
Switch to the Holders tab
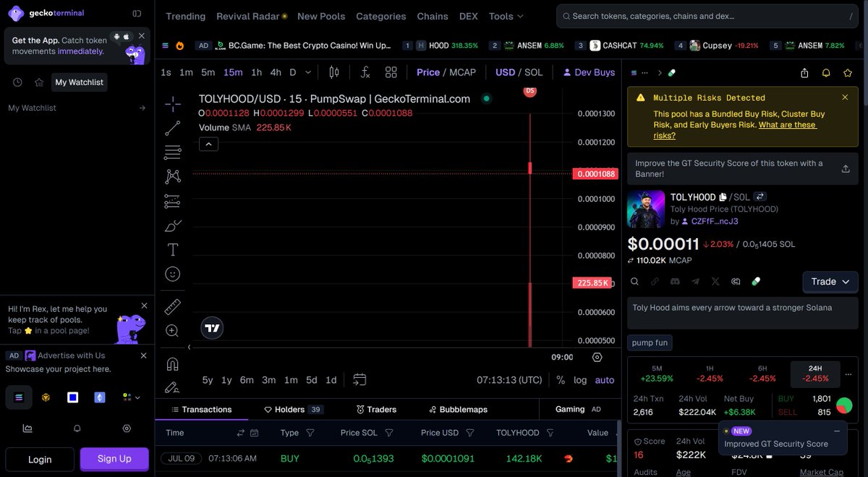(x=294, y=410)
